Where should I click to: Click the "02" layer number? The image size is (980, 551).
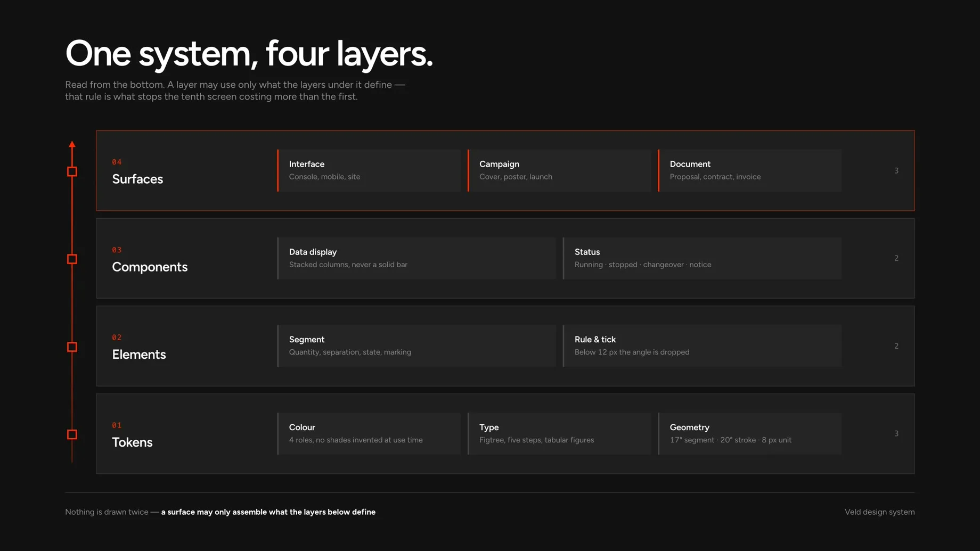click(117, 338)
